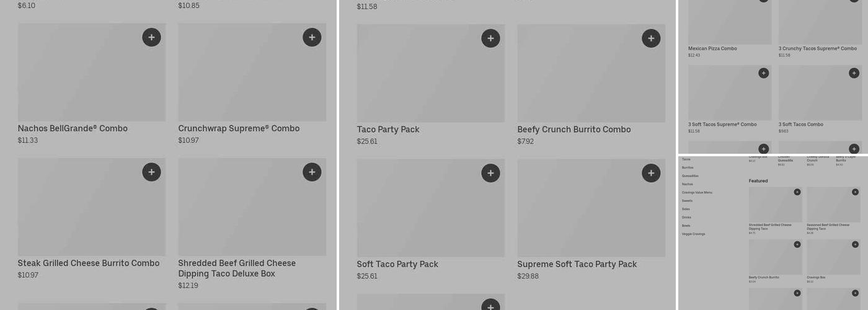Add Steak Grilled Cheese Burrito Combo
The width and height of the screenshot is (868, 310).
(151, 172)
